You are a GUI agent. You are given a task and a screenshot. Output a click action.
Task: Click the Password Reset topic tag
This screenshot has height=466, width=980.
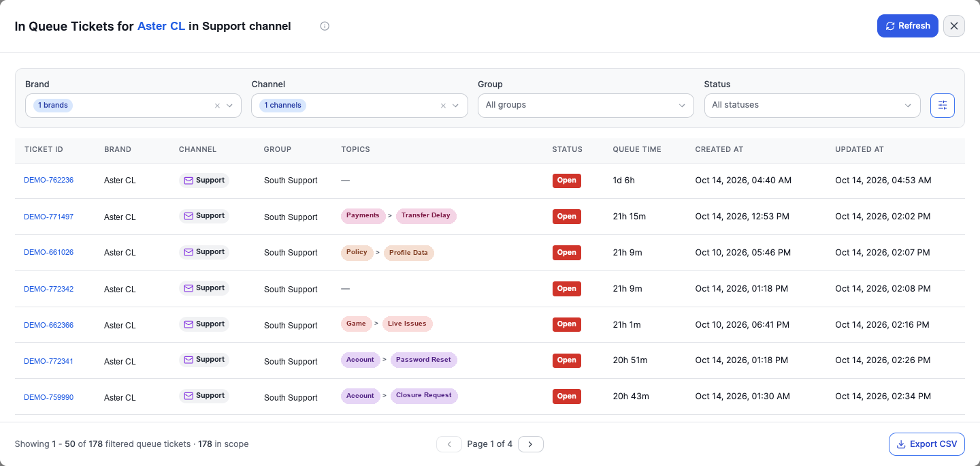pyautogui.click(x=423, y=360)
